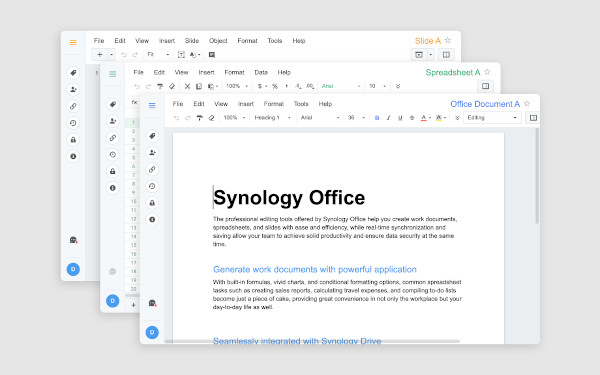Expand the Editing mode dropdown
This screenshot has height=375, width=600.
pyautogui.click(x=492, y=117)
